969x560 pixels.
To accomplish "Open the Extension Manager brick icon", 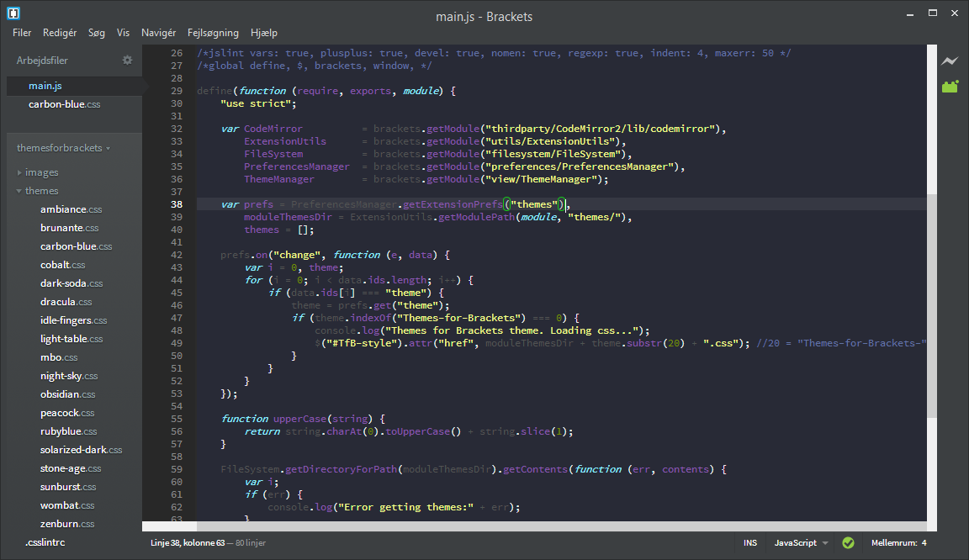I will click(x=950, y=86).
